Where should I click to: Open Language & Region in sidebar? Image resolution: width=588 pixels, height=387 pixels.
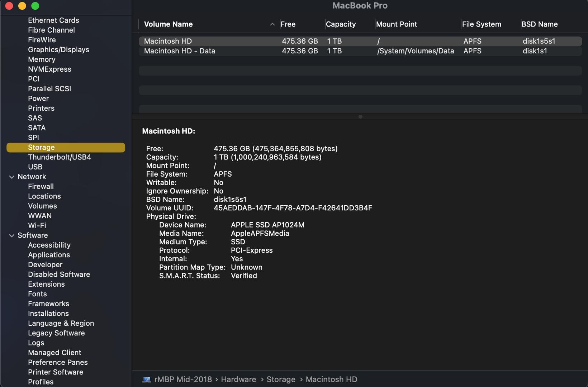61,323
